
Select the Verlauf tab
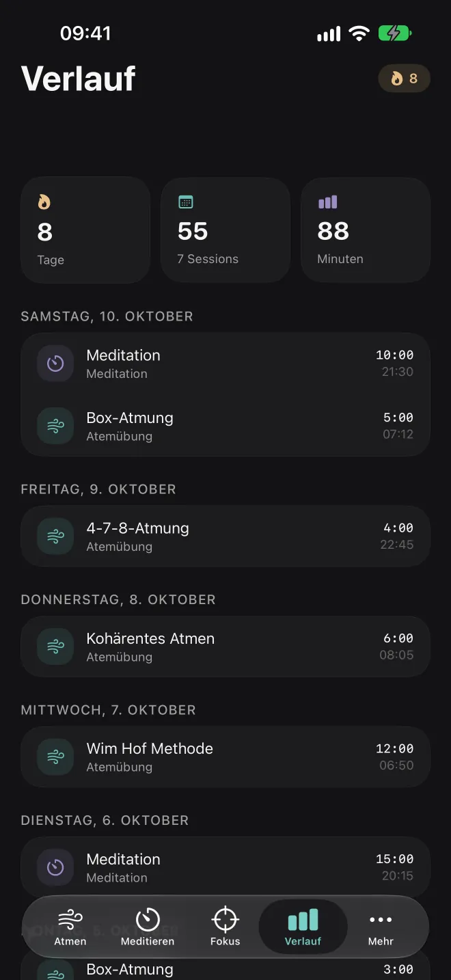[x=303, y=927]
